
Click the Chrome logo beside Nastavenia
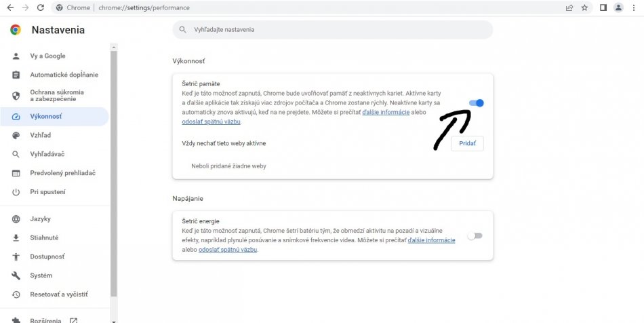[x=16, y=30]
